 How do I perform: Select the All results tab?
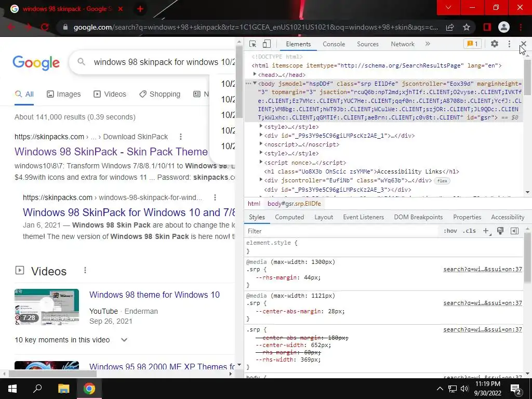pyautogui.click(x=24, y=95)
